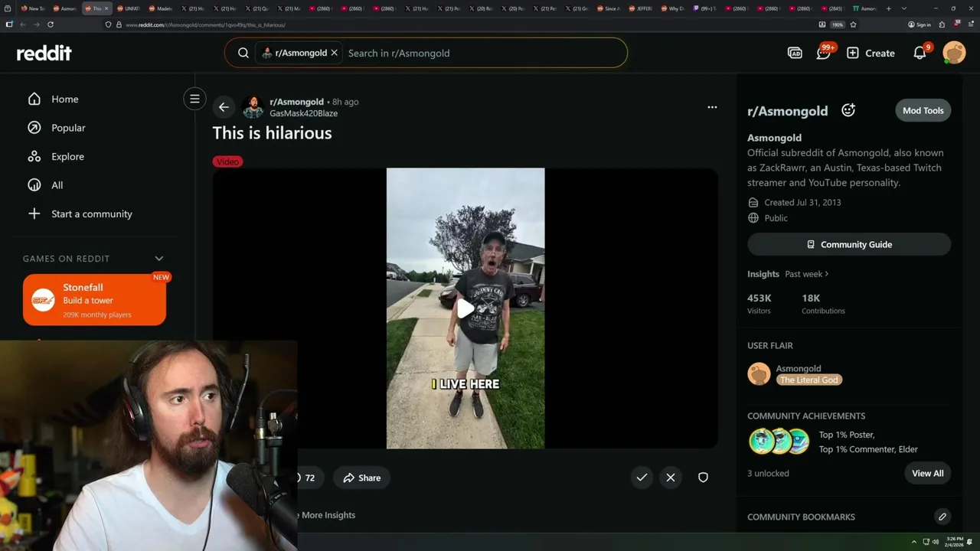Image resolution: width=980 pixels, height=551 pixels.
Task: Click the Asmongold user flair avatar
Action: pyautogui.click(x=759, y=373)
